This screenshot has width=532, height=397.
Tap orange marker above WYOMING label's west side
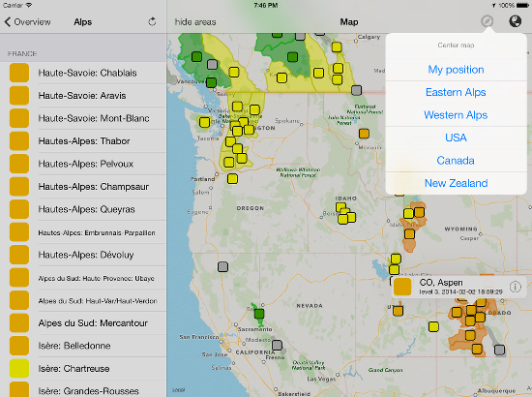(420, 213)
